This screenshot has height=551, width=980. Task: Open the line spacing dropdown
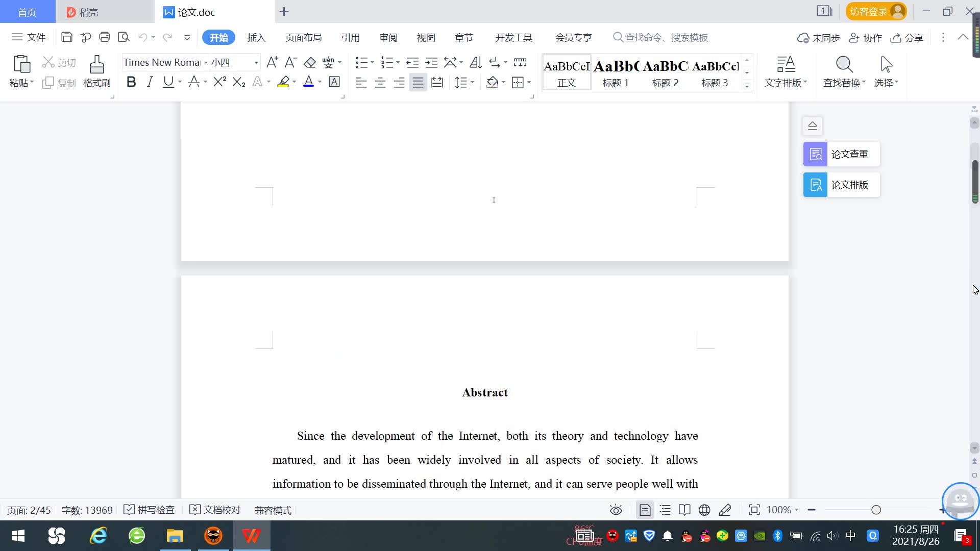pos(462,82)
